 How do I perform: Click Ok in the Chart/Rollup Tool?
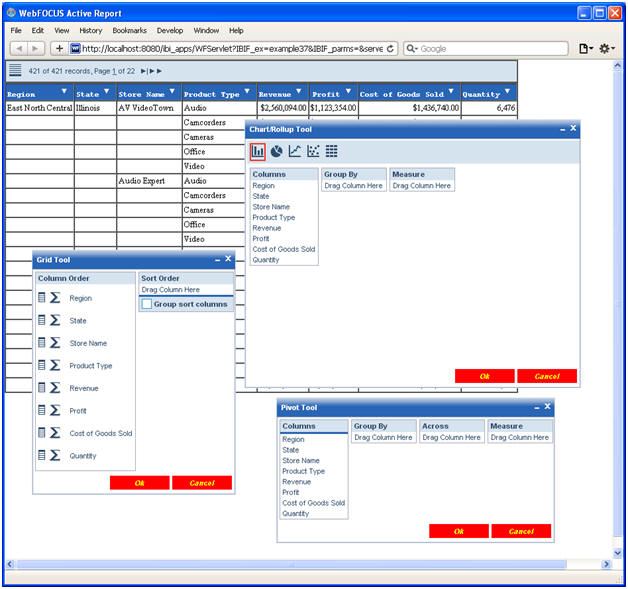click(485, 376)
